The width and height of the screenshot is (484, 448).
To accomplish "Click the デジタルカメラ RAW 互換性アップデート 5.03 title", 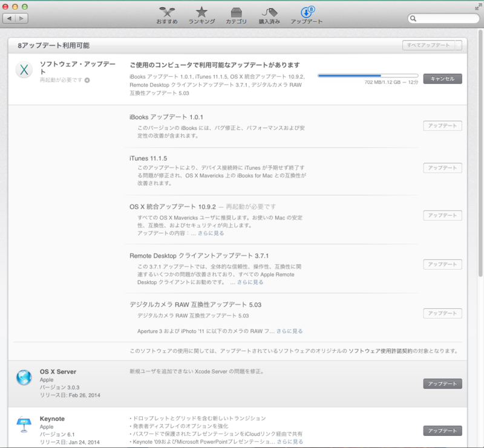I will [x=195, y=305].
